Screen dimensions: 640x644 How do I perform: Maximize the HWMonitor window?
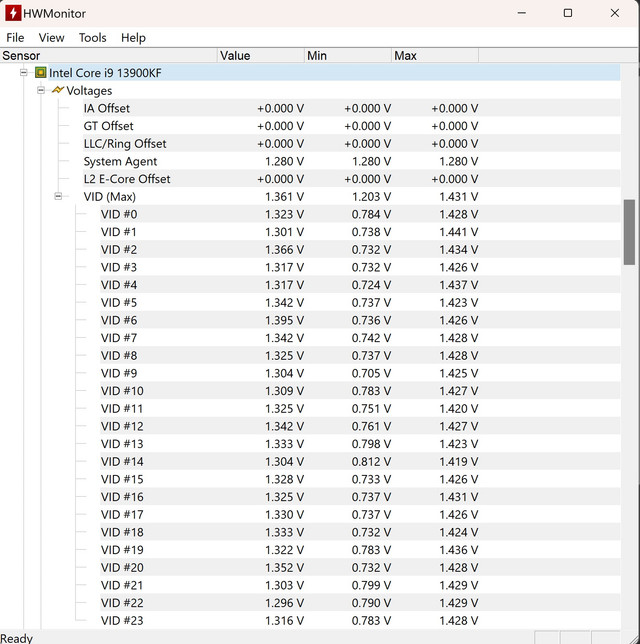[x=568, y=13]
